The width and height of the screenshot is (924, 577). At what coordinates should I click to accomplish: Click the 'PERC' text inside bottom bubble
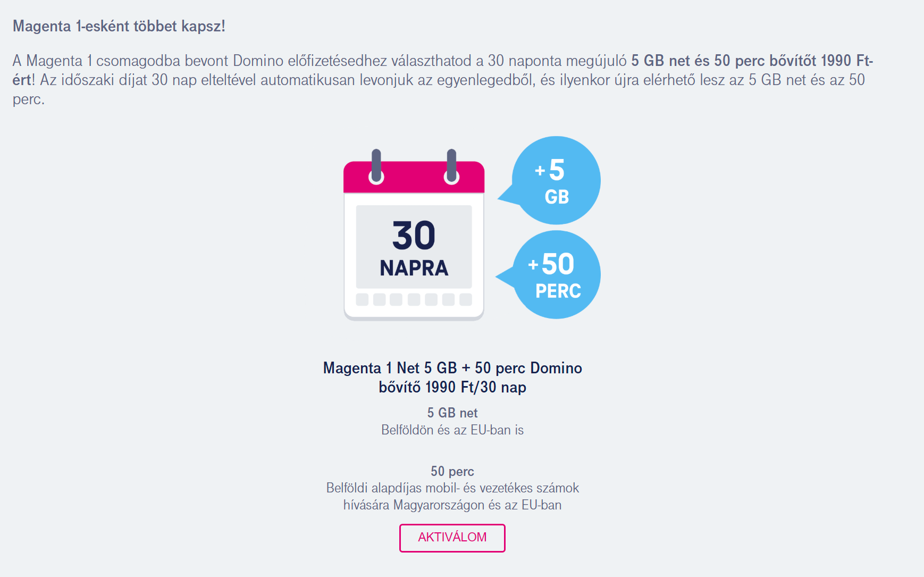point(558,291)
